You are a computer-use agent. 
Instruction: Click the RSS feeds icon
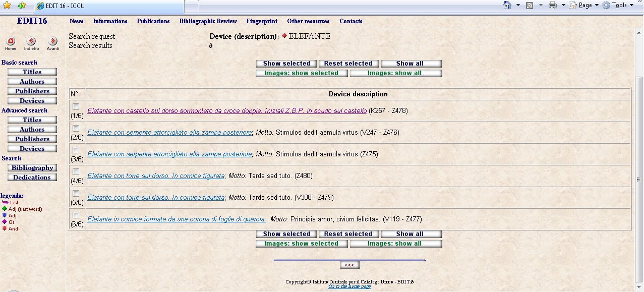point(530,5)
